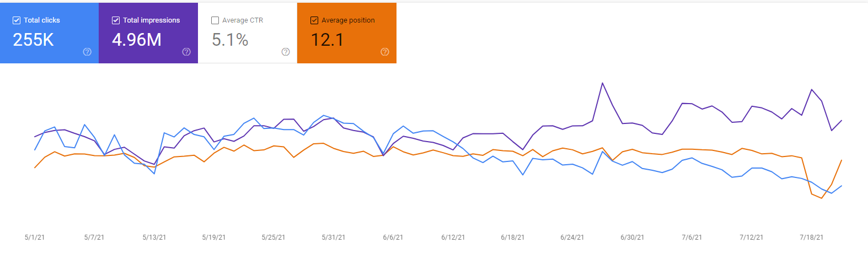Click the 5/25/21 date label
The height and width of the screenshot is (254, 868).
(274, 237)
